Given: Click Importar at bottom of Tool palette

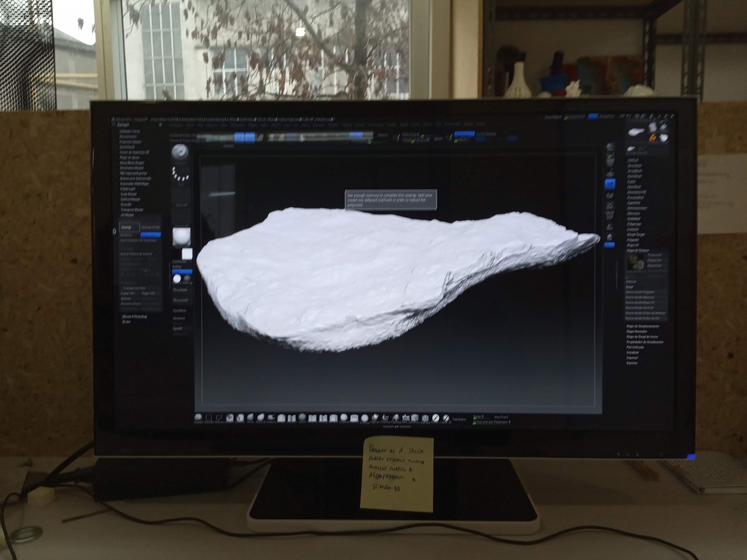Looking at the screenshot, I should pos(632,358).
